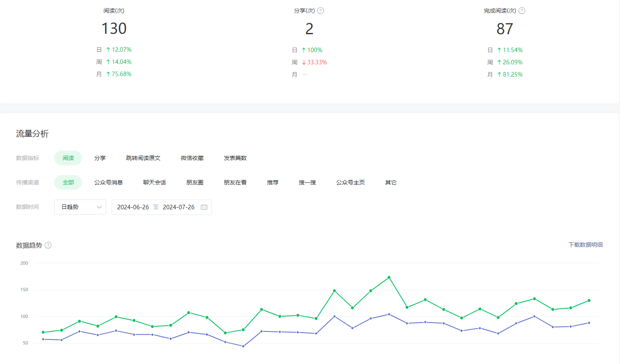Select the 微信收藏 metric
The image size is (620, 364).
point(192,158)
